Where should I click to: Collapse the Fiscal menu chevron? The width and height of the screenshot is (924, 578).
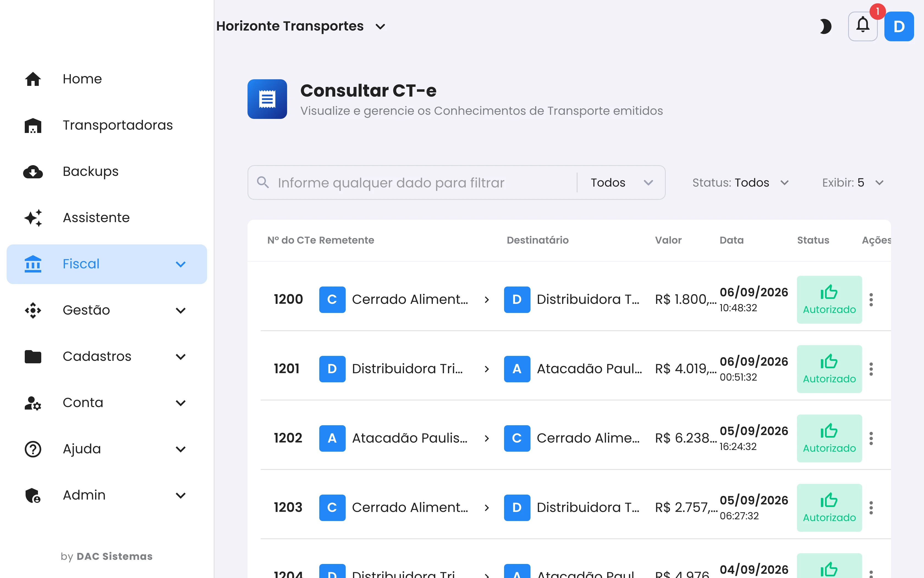(181, 264)
